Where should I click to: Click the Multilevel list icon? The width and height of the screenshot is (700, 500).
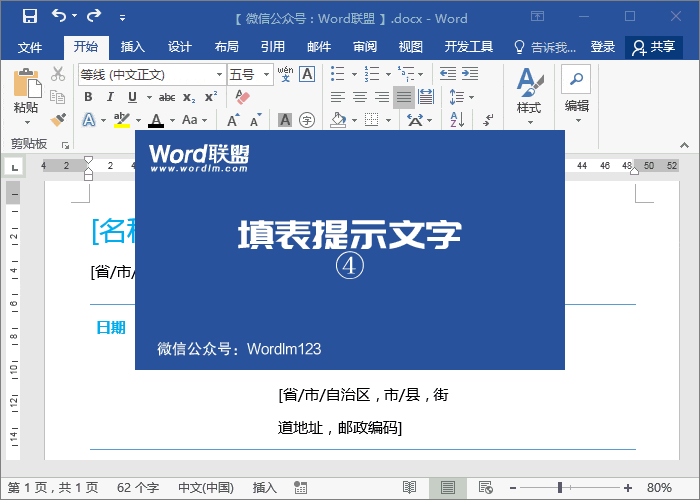(x=406, y=74)
